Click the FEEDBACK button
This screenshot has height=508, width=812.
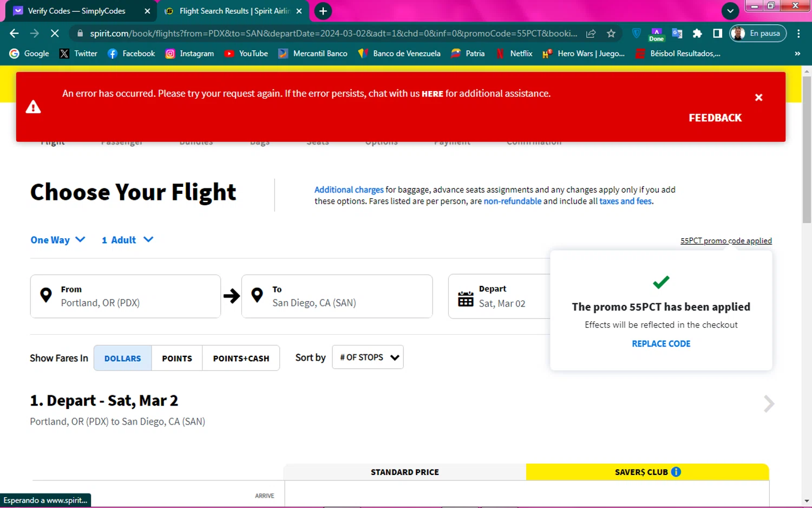tap(715, 118)
